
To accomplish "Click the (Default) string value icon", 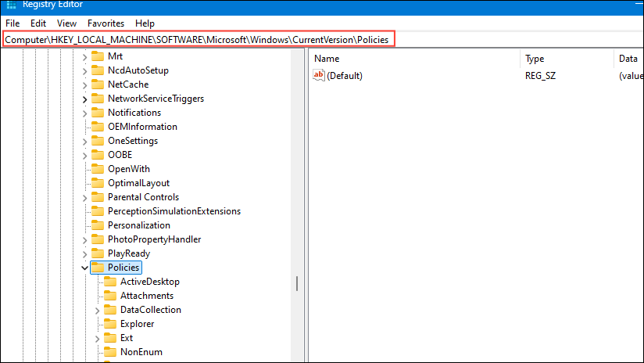I will (319, 75).
